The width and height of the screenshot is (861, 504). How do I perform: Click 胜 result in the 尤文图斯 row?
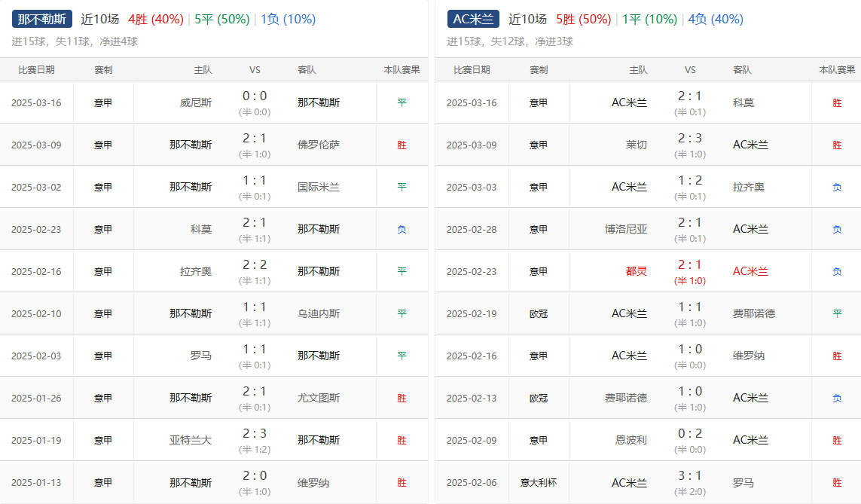tap(402, 398)
